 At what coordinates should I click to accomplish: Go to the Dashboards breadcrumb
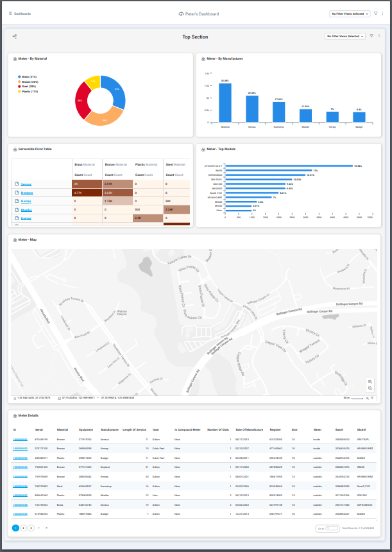21,13
